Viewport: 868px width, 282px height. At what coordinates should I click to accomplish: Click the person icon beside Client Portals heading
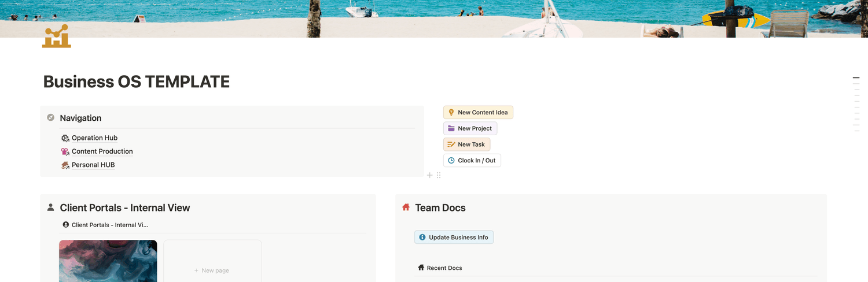tap(51, 207)
